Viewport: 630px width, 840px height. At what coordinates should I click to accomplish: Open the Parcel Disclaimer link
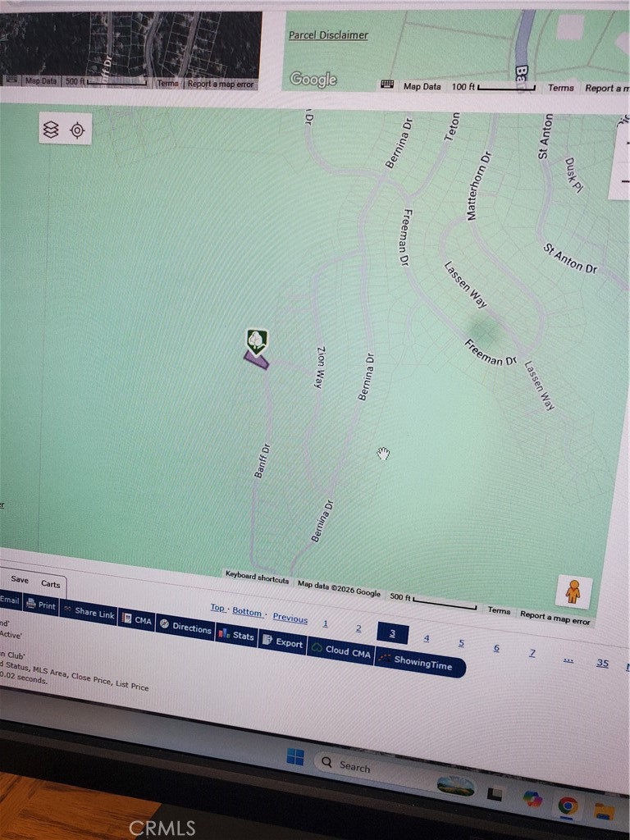click(328, 35)
